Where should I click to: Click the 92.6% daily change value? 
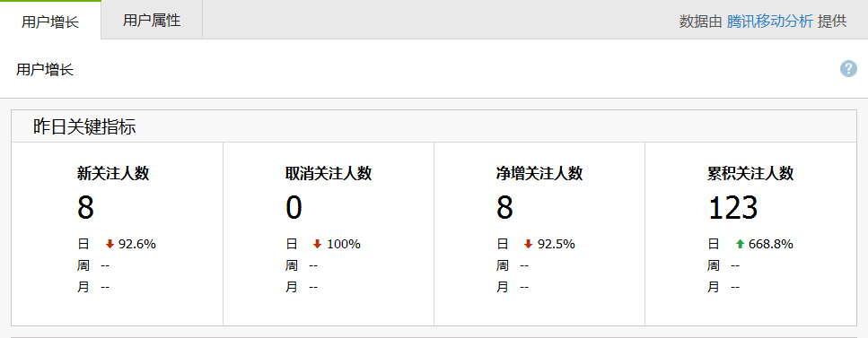(137, 244)
